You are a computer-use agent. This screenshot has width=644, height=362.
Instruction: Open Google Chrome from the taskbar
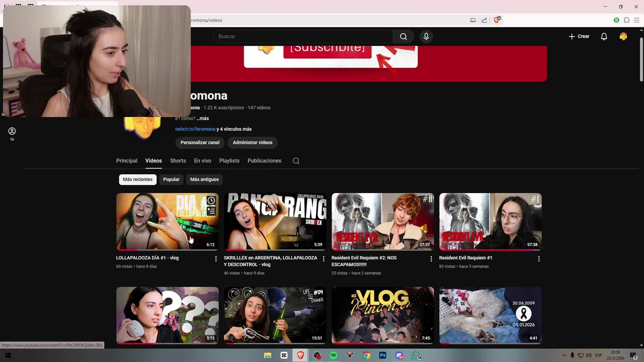point(367,355)
